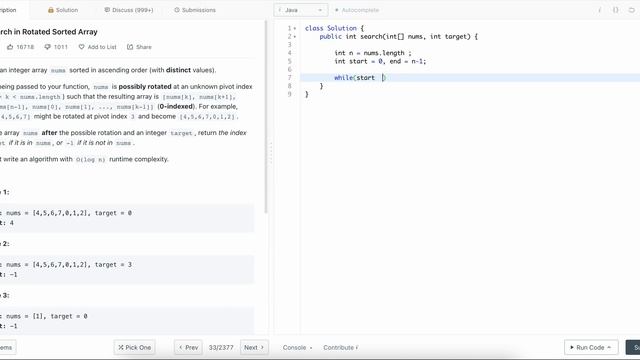Click the 'public int search' method signature line

click(398, 37)
